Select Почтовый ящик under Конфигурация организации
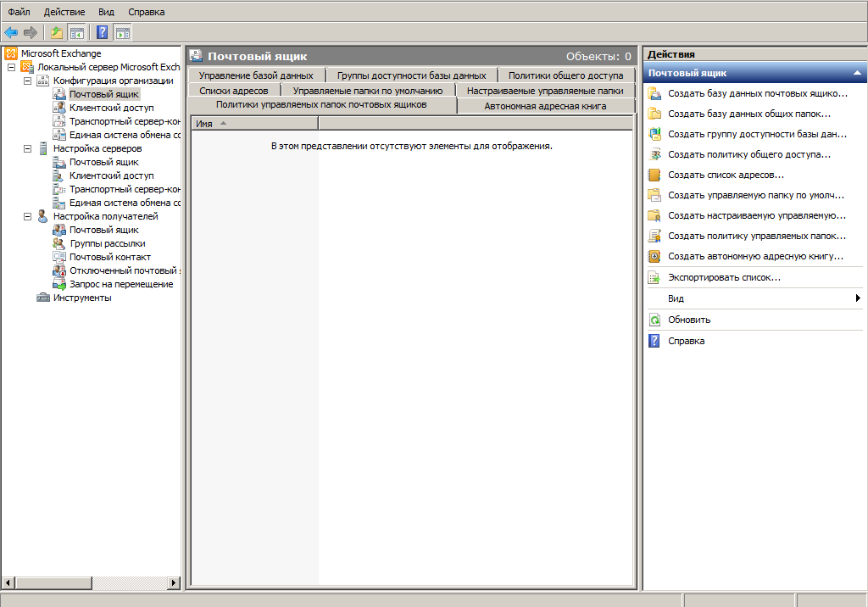This screenshot has height=607, width=868. [x=103, y=94]
